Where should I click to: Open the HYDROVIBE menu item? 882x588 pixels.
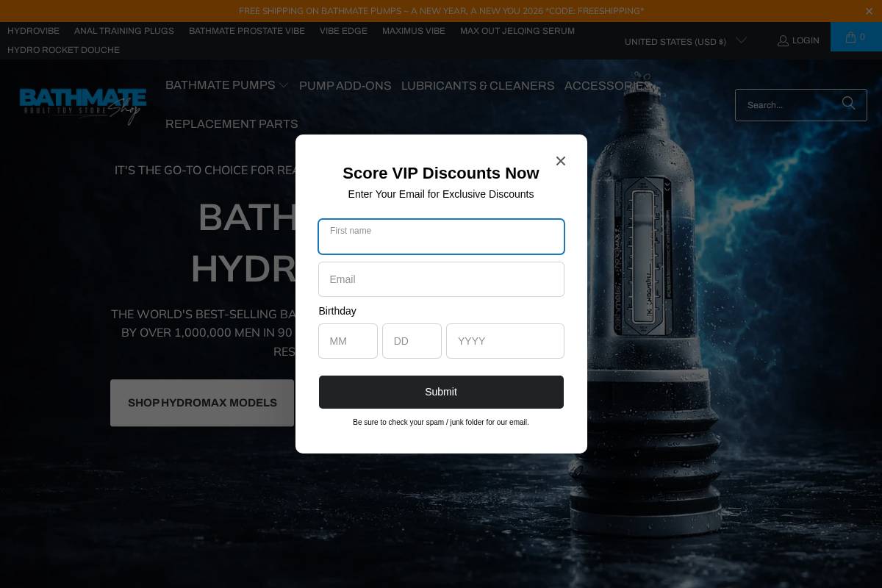coord(33,31)
